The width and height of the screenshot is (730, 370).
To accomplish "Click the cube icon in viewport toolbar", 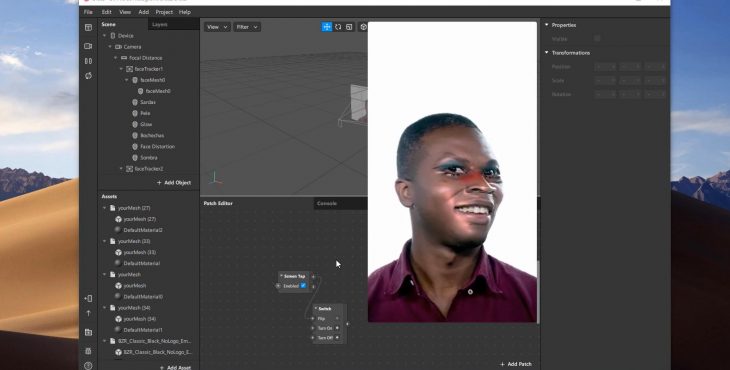I will click(363, 27).
